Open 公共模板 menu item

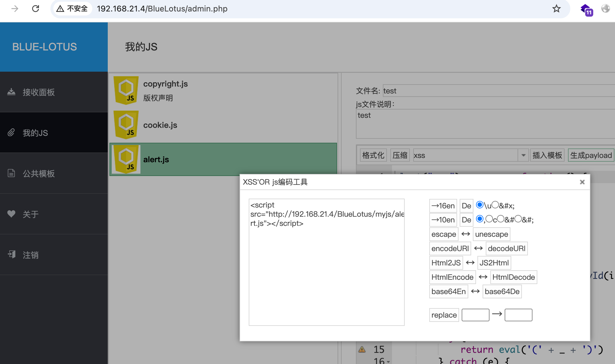pos(54,173)
